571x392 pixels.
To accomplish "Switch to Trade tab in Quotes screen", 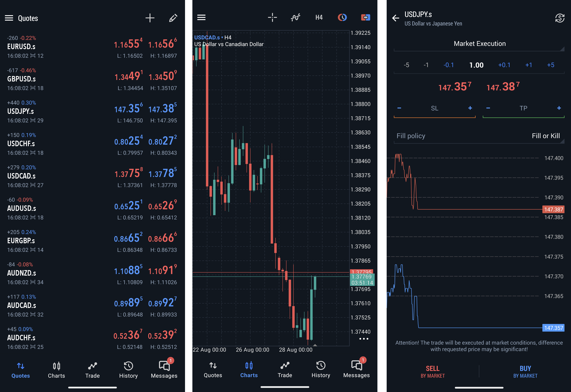I will [x=92, y=370].
